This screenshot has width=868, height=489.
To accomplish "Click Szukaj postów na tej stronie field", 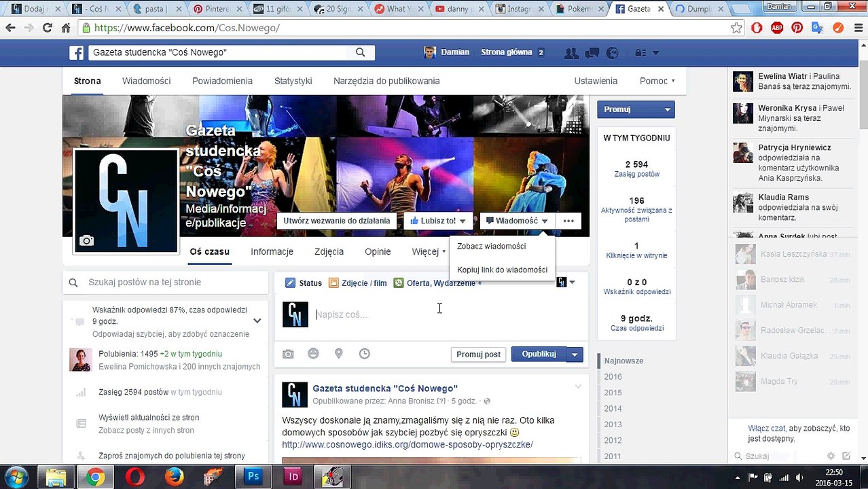I will pos(166,283).
